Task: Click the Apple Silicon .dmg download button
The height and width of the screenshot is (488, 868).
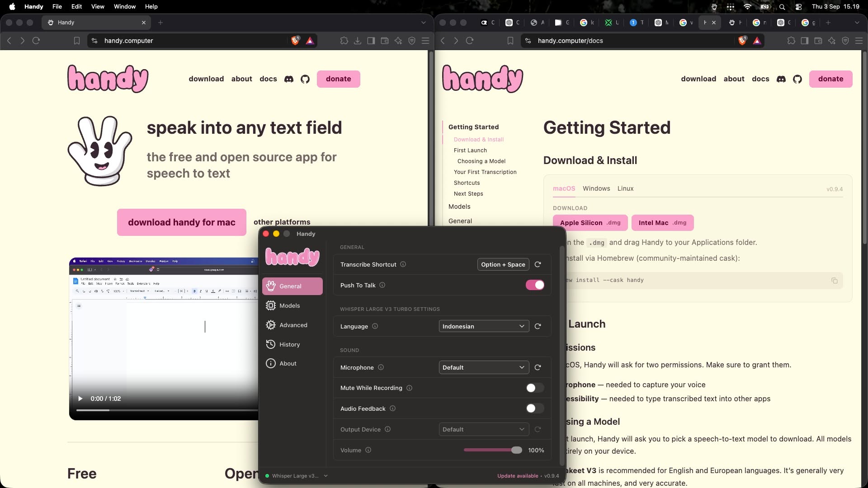Action: 590,223
